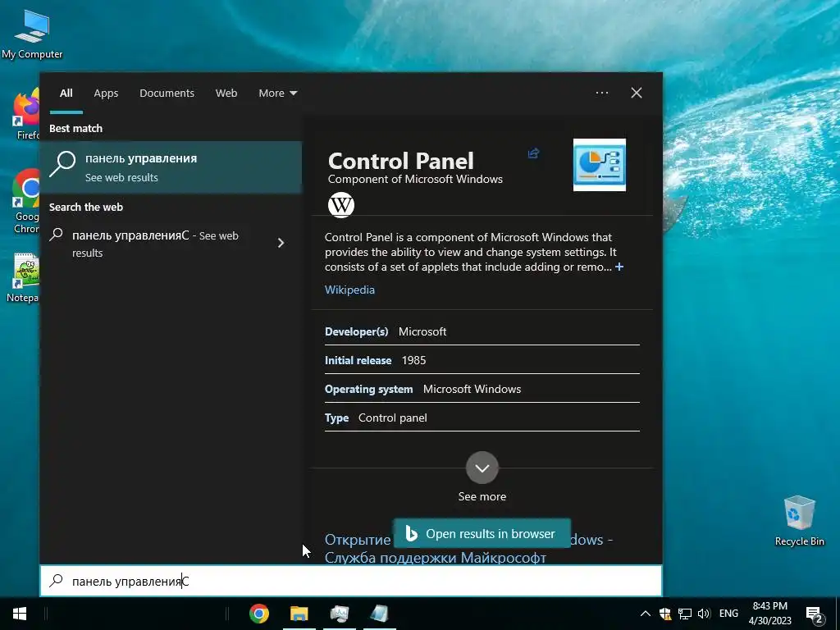Open the volume speaker tray icon
Viewport: 840px width, 630px height.
[x=704, y=614]
